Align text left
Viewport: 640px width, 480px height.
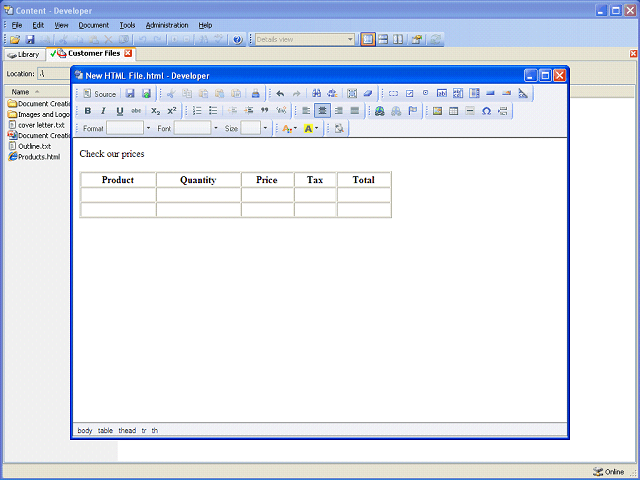point(306,111)
